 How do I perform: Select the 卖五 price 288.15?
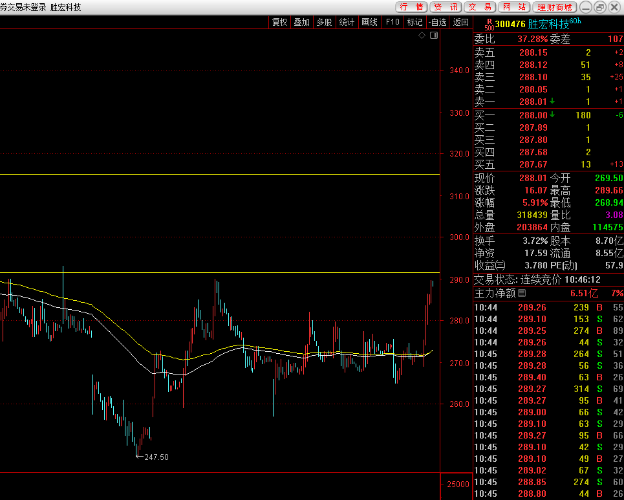pyautogui.click(x=533, y=53)
